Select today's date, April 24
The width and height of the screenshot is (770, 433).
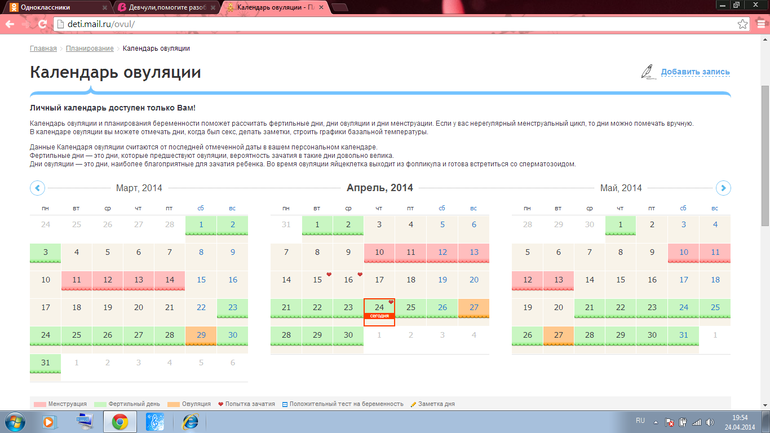pos(379,310)
